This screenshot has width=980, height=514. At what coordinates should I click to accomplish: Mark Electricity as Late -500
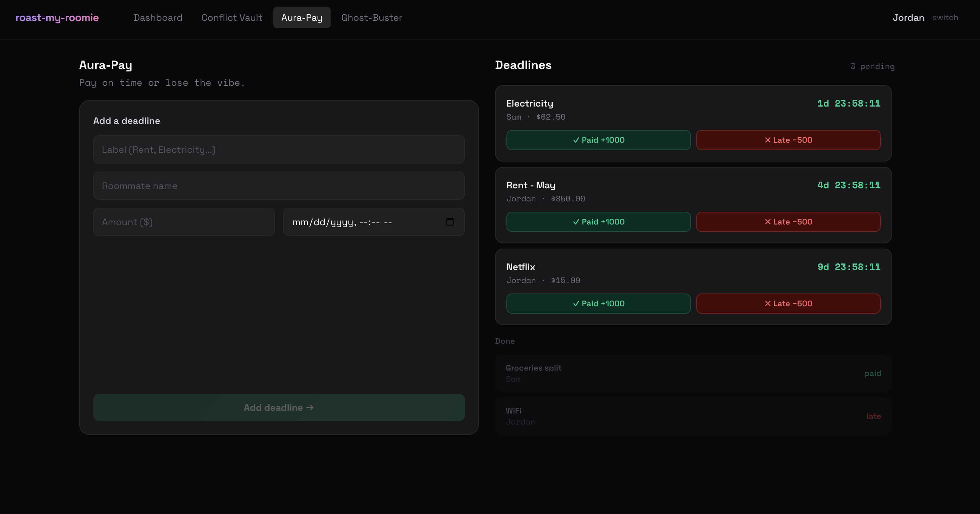pyautogui.click(x=788, y=140)
